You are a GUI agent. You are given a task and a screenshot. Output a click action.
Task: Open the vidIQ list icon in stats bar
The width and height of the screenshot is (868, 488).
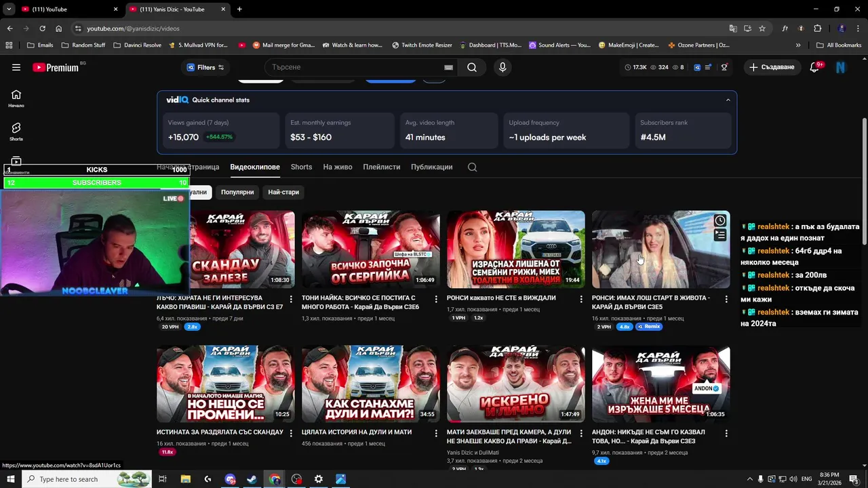coord(709,67)
